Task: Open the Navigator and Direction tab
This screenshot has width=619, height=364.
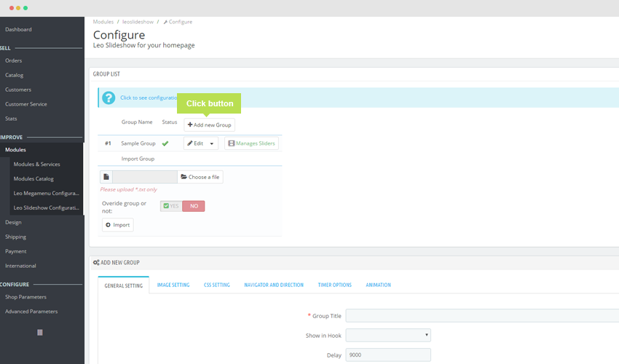Action: coord(274,285)
